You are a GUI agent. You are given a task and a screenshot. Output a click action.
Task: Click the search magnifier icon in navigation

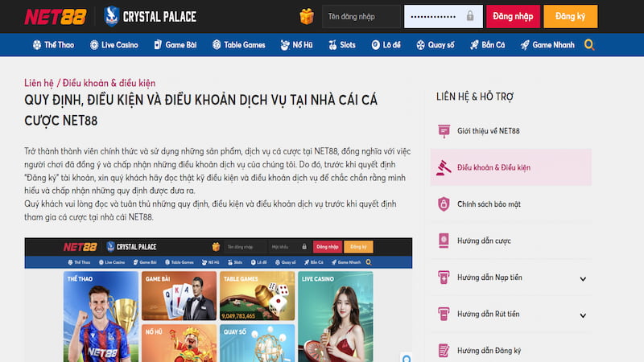(x=590, y=45)
